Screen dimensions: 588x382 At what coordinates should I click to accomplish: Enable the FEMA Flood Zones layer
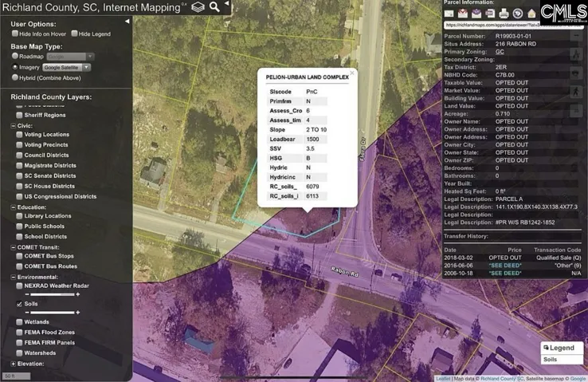(x=19, y=332)
